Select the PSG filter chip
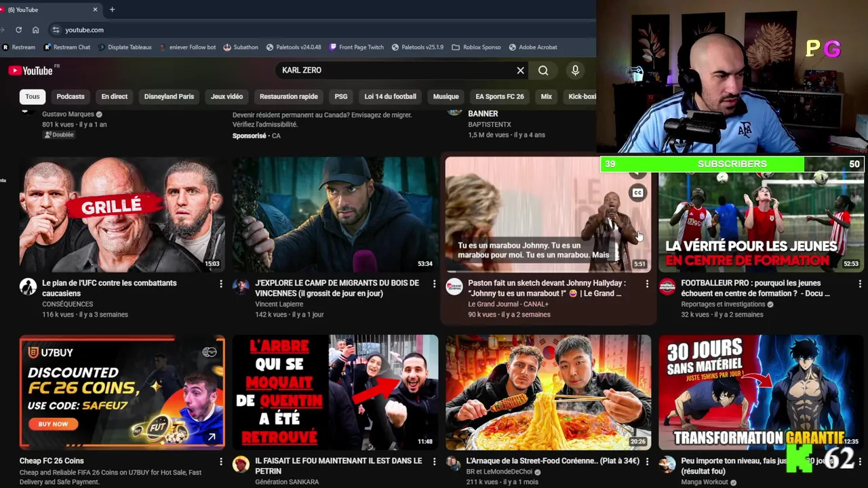This screenshot has width=868, height=488. 341,96
